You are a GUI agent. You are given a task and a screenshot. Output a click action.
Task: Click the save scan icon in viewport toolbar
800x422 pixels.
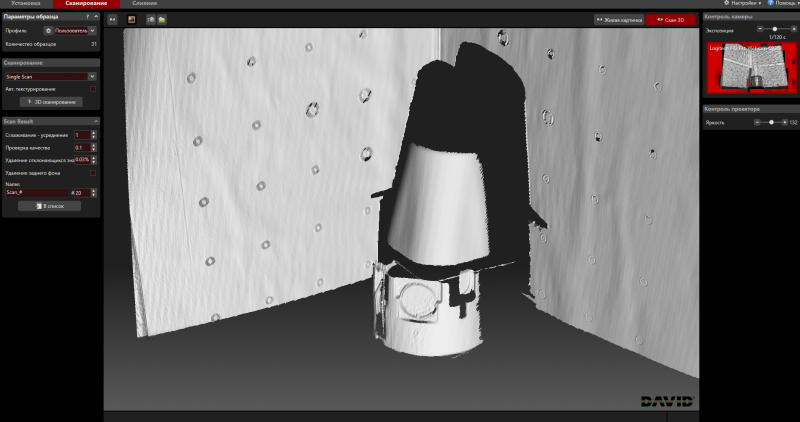150,19
